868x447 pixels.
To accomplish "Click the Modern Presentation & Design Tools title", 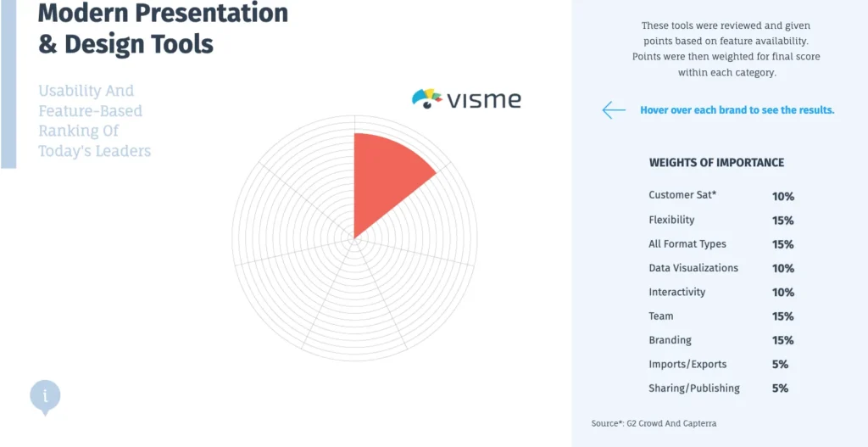I will [163, 28].
